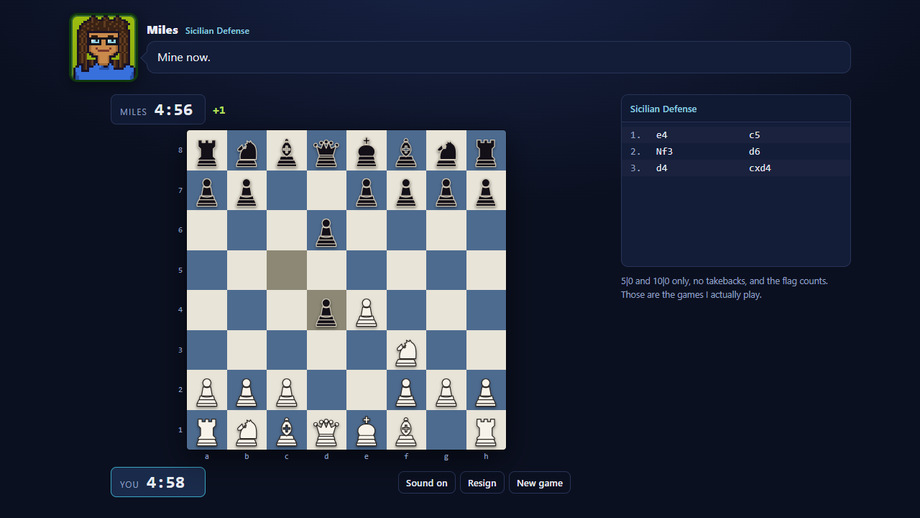Select the white pawn on h2

pos(486,390)
